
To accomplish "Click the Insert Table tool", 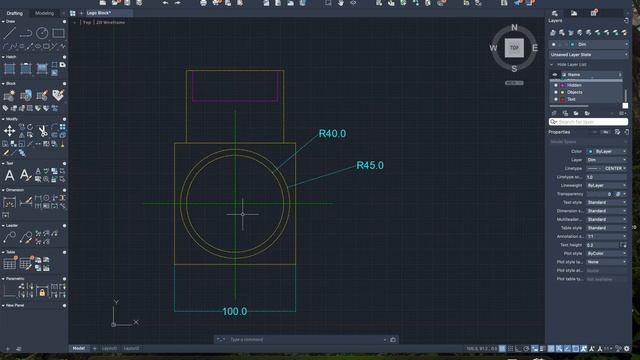I will click(9, 264).
